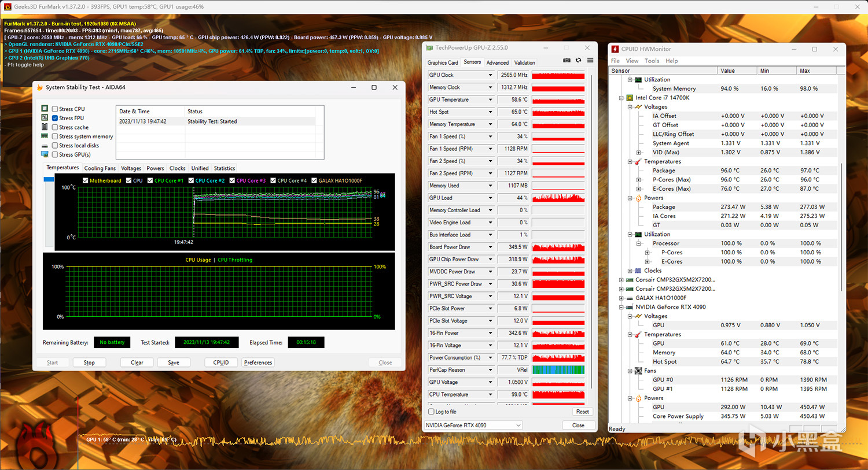Enable the Stress GPU(s) checkbox
The height and width of the screenshot is (470, 868).
click(55, 154)
